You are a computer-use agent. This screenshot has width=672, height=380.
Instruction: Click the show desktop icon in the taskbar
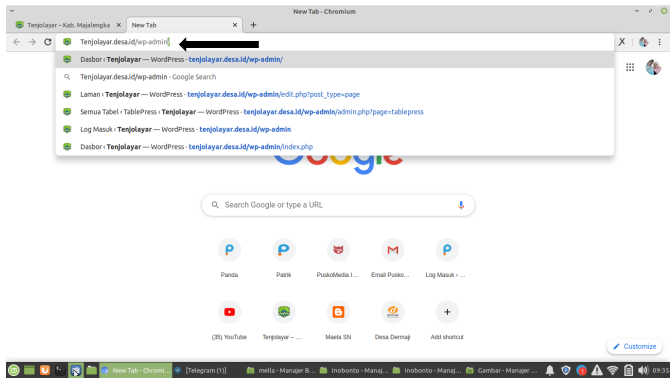[29, 370]
